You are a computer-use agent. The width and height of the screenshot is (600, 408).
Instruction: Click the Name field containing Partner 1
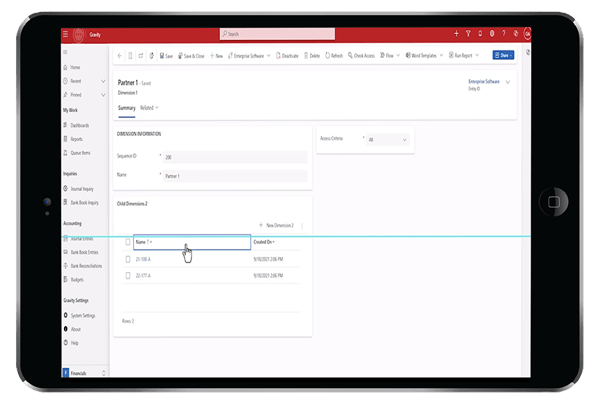[235, 176]
